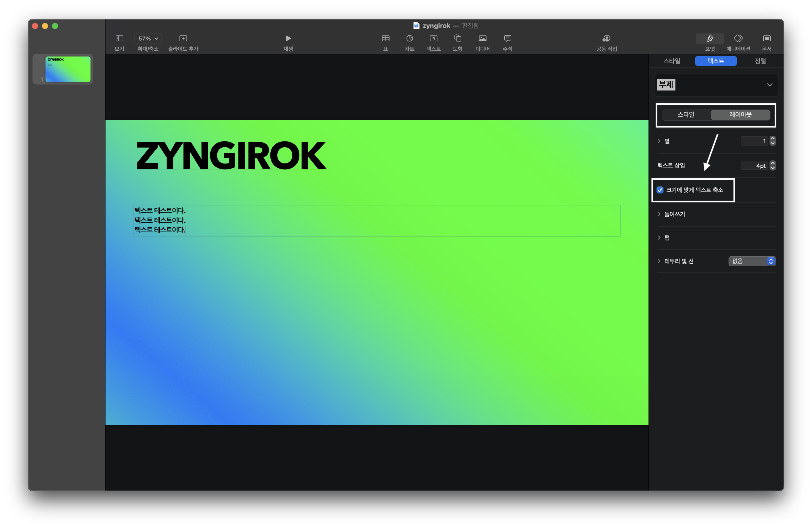Click the Shape (도형) toolbar icon
Screen dimensions: 812x528
(x=457, y=38)
